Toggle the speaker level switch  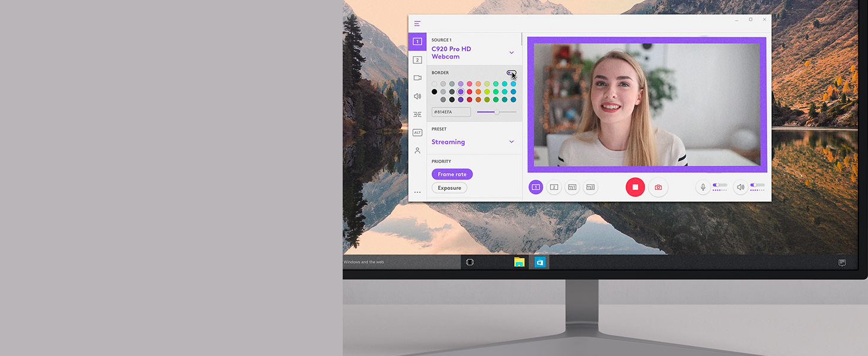pos(757,185)
